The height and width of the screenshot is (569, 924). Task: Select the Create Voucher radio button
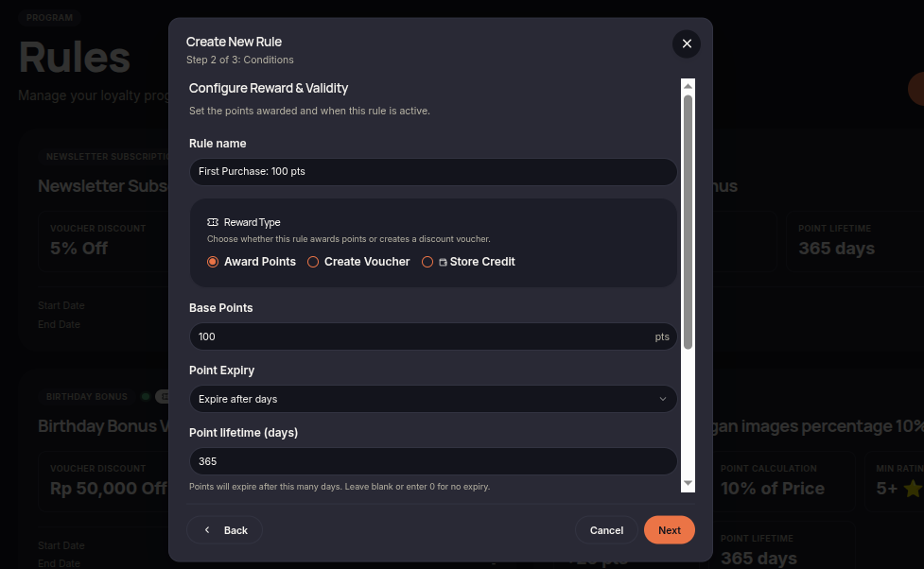tap(313, 262)
